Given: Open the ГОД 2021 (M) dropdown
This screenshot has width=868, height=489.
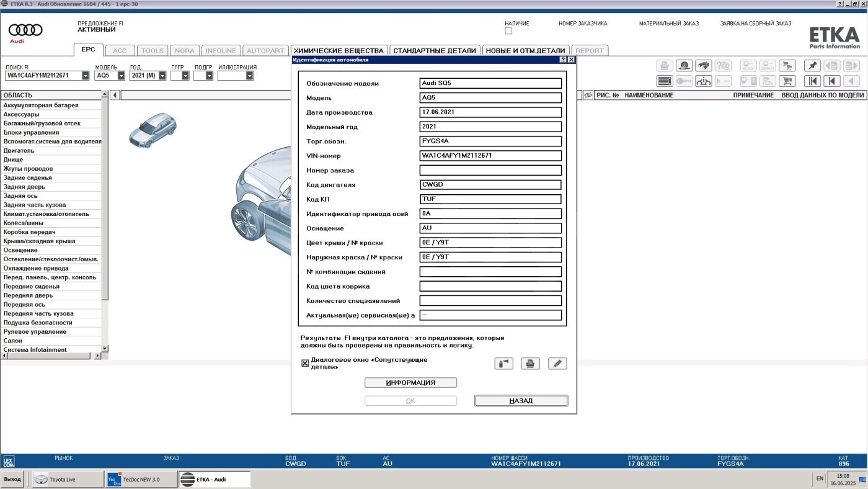Looking at the screenshot, I should pos(162,76).
